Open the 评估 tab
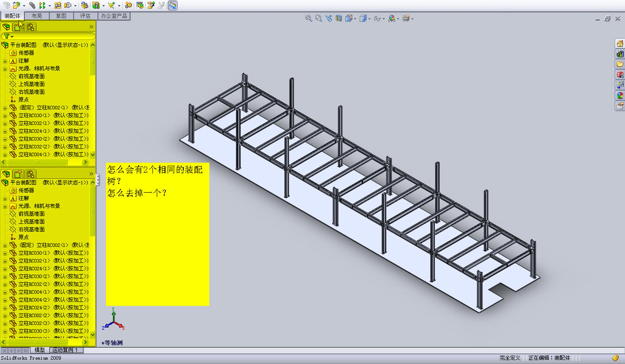This screenshot has width=625, height=364. pos(86,16)
